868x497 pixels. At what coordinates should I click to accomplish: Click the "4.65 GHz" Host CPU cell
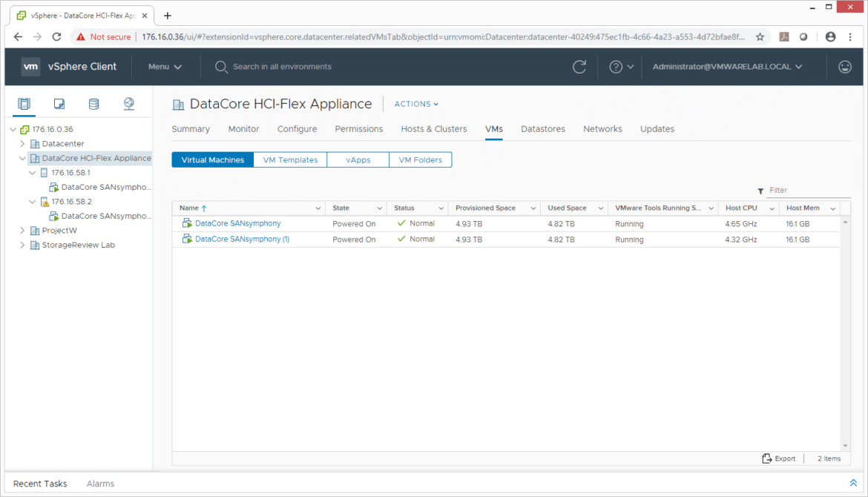tap(740, 224)
